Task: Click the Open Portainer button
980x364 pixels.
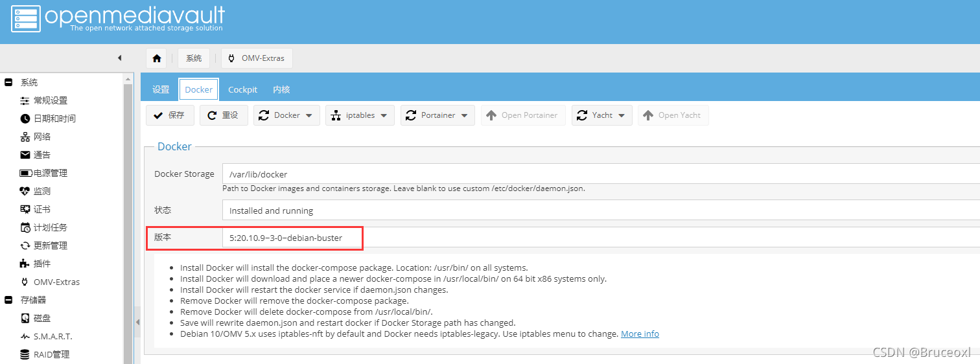Action: tap(523, 115)
